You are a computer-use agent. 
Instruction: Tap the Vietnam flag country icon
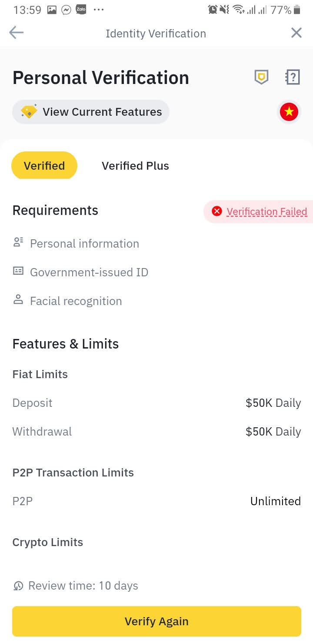[289, 112]
